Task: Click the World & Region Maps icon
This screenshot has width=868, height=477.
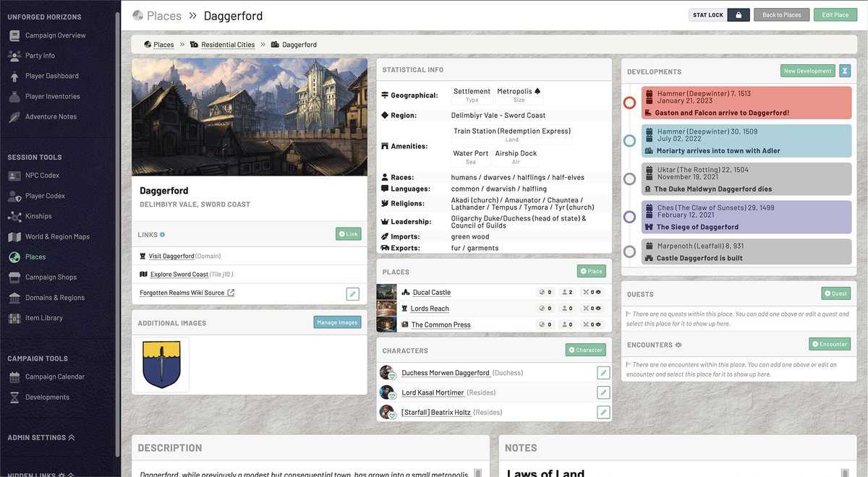Action: [14, 236]
